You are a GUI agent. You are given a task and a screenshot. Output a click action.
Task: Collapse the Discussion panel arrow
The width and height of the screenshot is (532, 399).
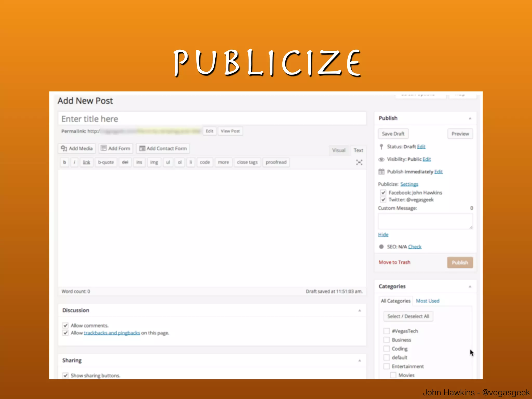click(360, 311)
